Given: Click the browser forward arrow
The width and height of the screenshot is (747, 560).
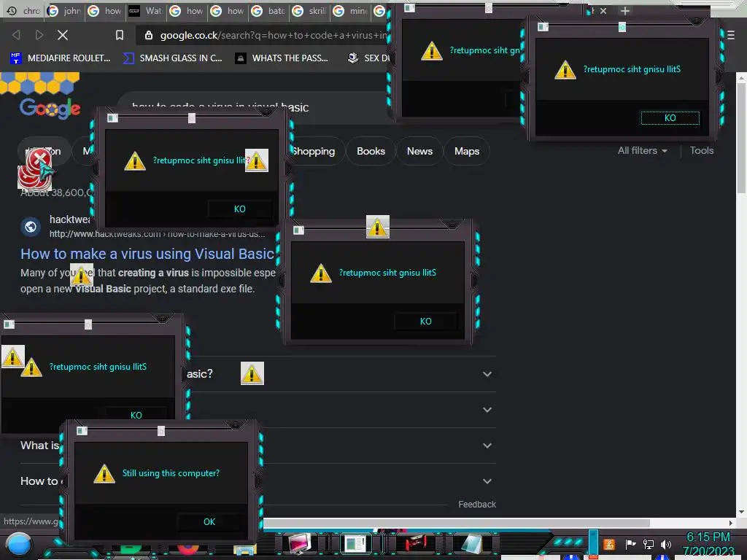Looking at the screenshot, I should 39,35.
